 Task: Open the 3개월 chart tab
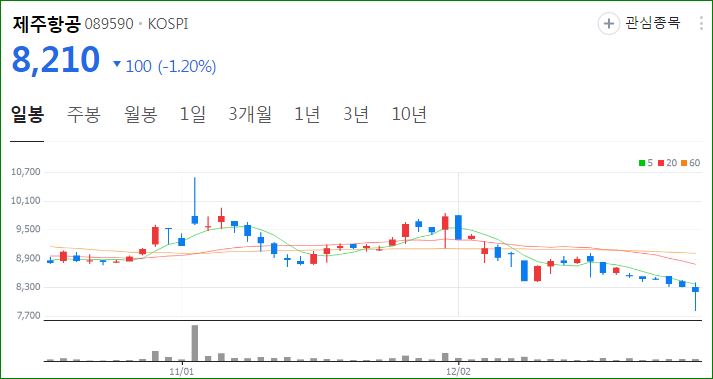pos(250,115)
